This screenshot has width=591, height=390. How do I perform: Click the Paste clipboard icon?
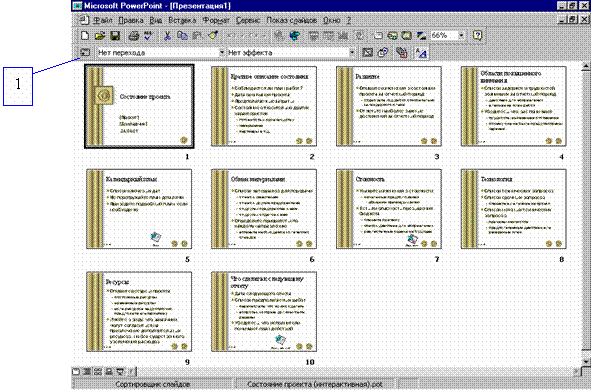point(197,36)
